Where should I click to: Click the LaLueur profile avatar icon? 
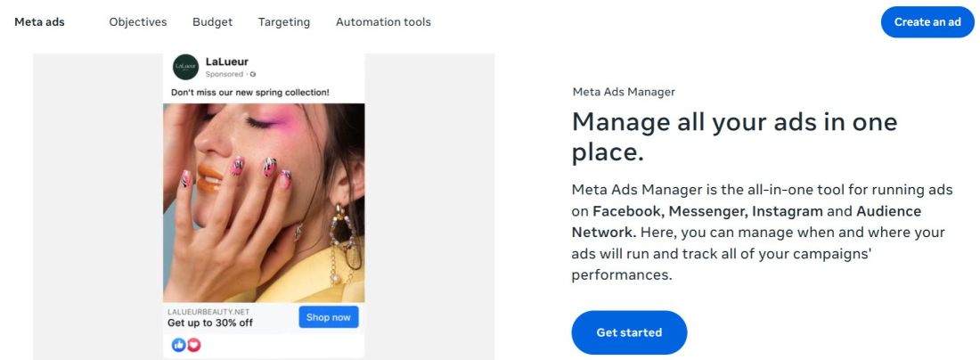(x=185, y=67)
